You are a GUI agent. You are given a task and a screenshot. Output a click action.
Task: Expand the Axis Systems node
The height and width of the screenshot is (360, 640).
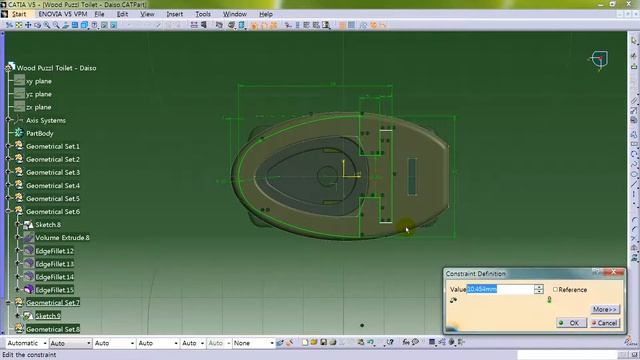coord(8,120)
